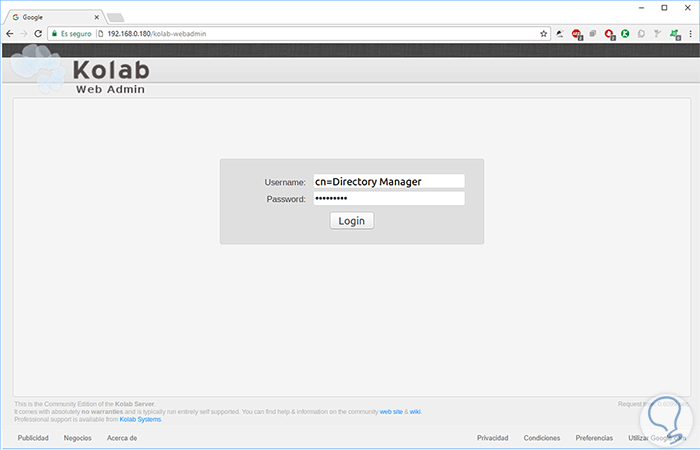This screenshot has height=450, width=700.
Task: Click the lock icon beside Es seguro
Action: pos(54,34)
